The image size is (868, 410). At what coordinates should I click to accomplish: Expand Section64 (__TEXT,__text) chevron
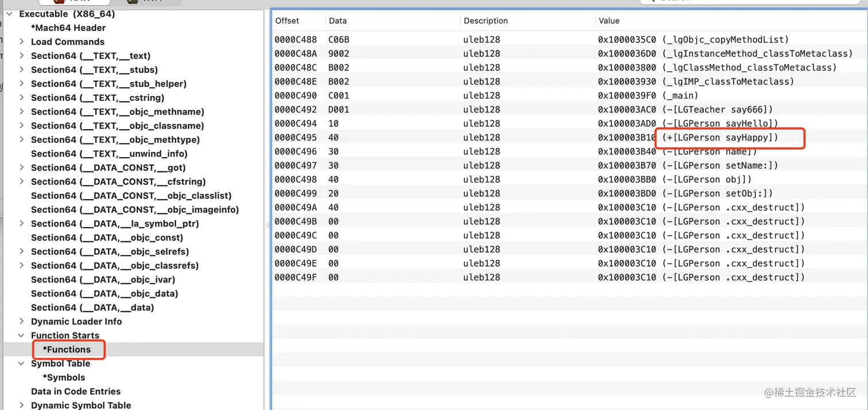[21, 56]
